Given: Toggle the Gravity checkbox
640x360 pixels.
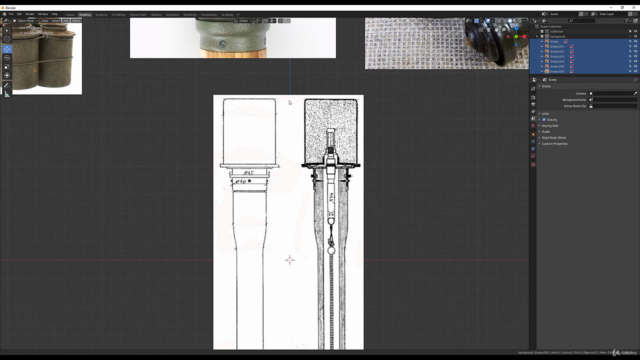Looking at the screenshot, I should (x=544, y=120).
